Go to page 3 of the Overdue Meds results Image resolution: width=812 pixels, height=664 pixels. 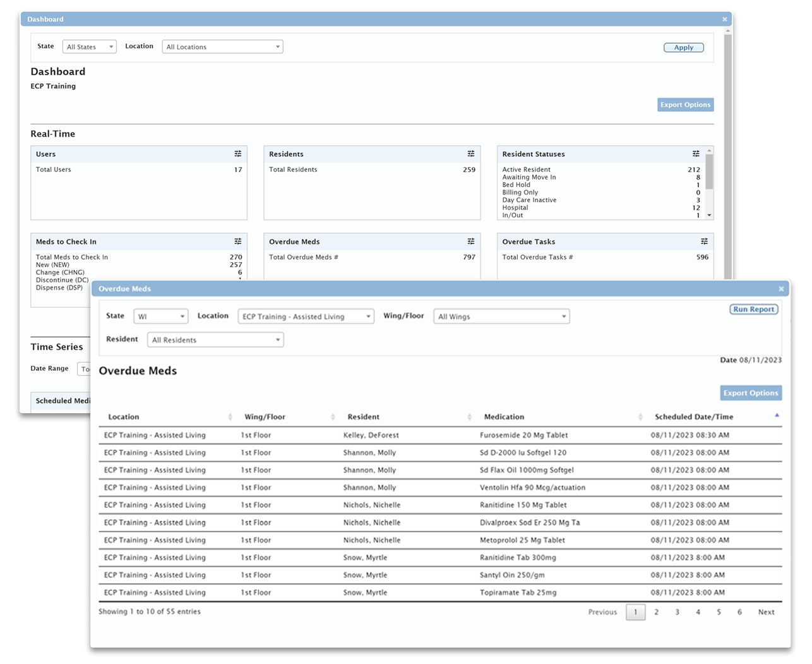coord(677,612)
